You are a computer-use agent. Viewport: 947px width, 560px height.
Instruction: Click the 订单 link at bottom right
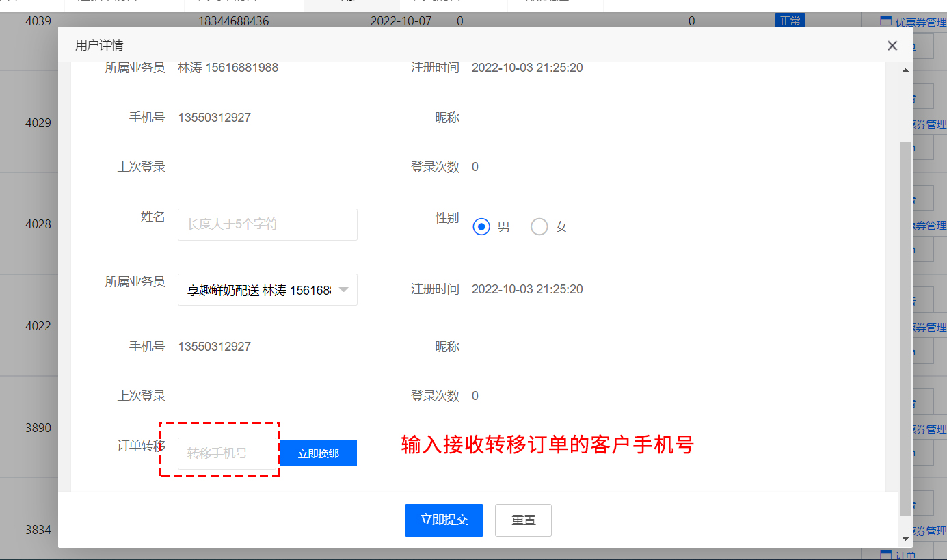(x=905, y=555)
